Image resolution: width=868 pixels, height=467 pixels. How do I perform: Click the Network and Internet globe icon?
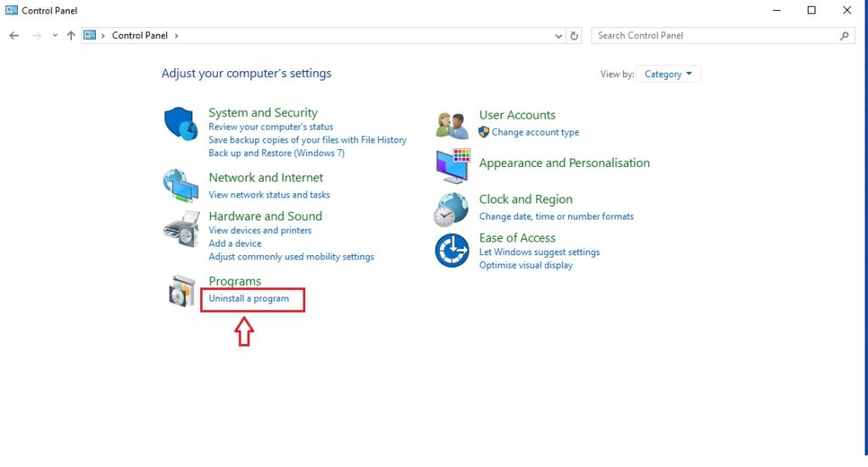tap(181, 186)
